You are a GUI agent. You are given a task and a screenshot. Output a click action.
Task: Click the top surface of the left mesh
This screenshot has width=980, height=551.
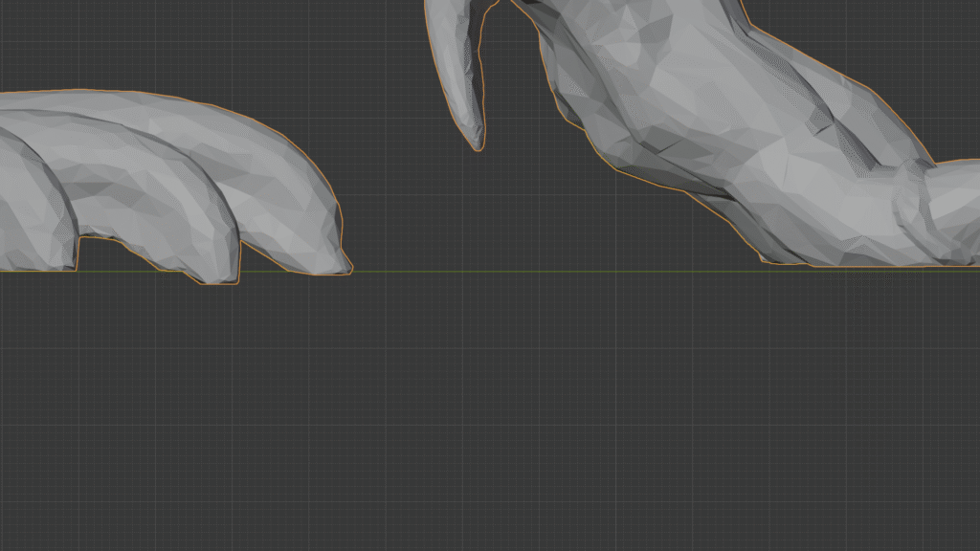point(144,105)
